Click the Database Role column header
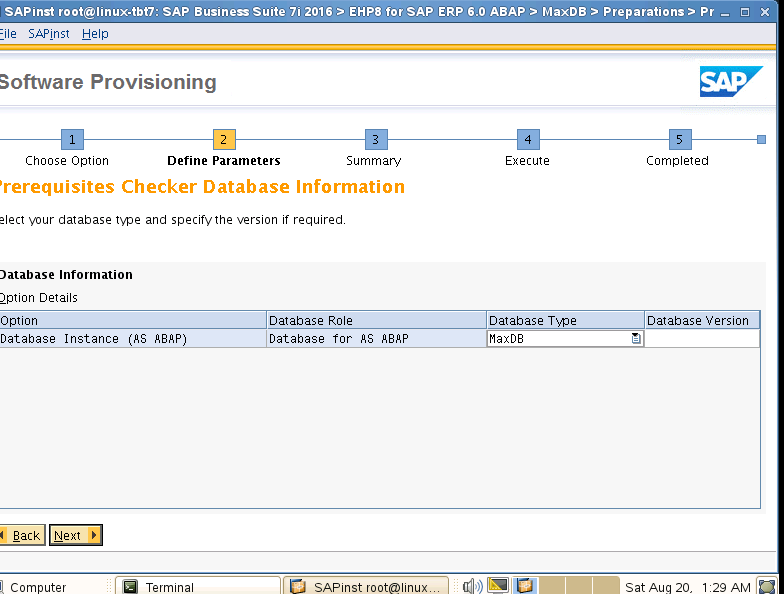The image size is (784, 594). coord(376,320)
